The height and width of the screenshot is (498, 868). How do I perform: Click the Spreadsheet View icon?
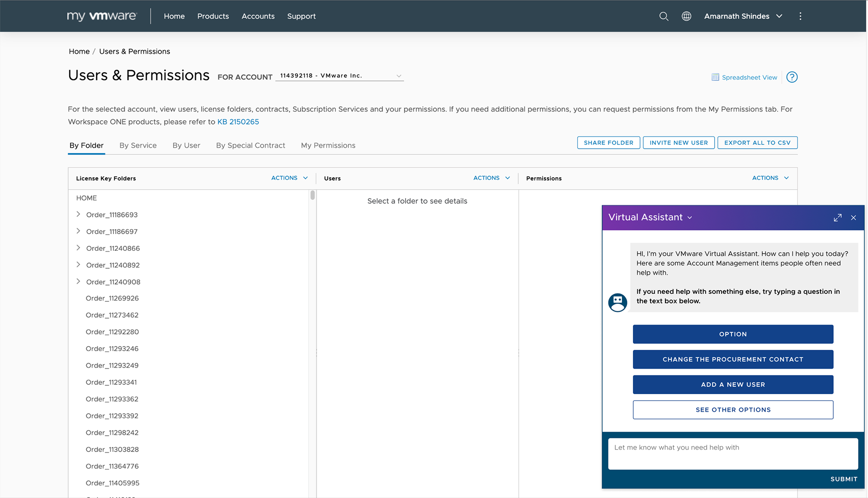715,77
